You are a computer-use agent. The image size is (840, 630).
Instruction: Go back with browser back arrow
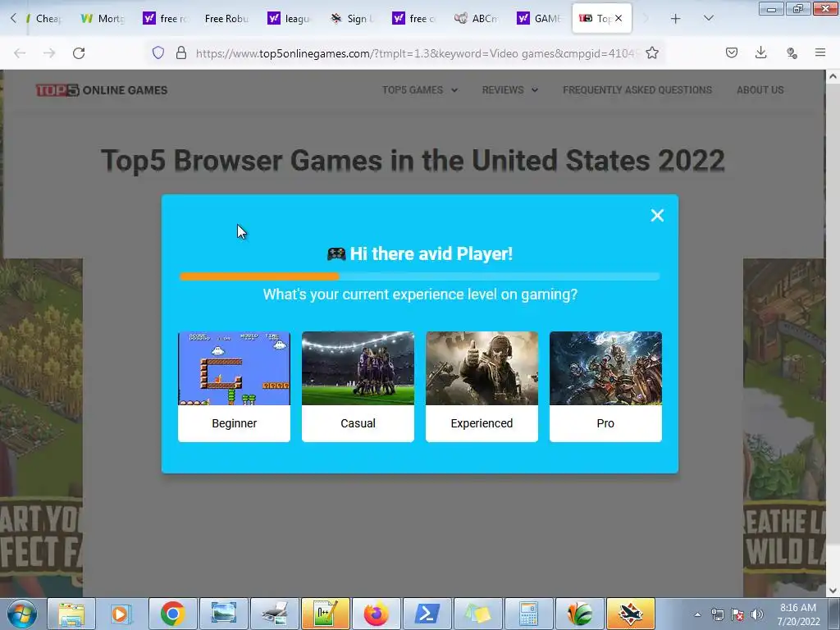click(x=20, y=53)
